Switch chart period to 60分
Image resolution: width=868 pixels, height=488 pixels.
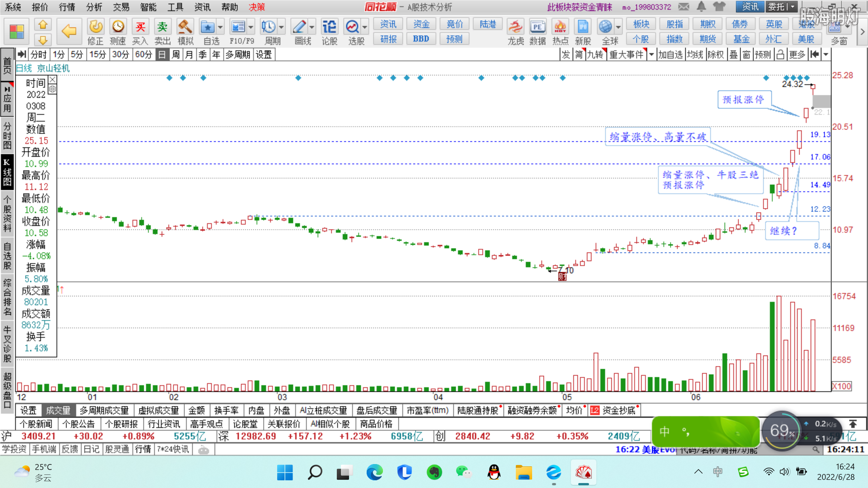pos(144,55)
